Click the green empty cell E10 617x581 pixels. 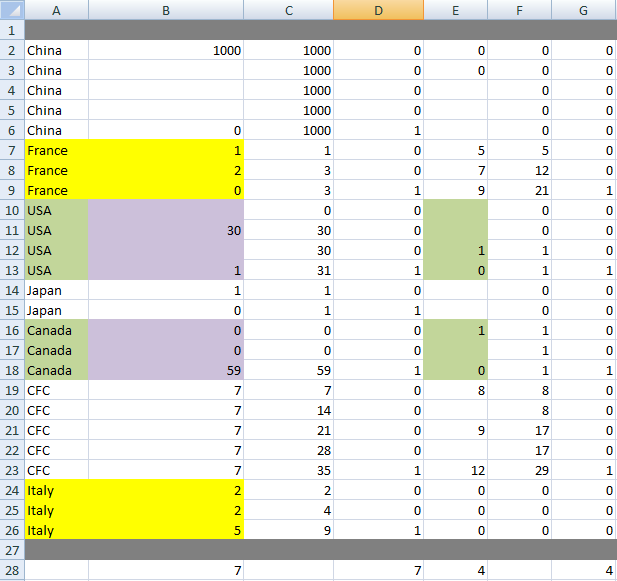click(455, 210)
